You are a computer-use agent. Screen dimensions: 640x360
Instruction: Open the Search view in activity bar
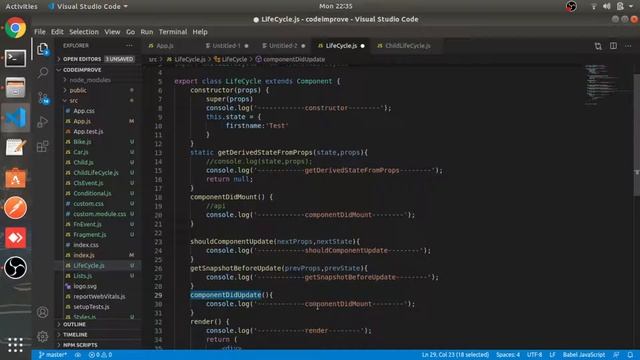[42, 73]
